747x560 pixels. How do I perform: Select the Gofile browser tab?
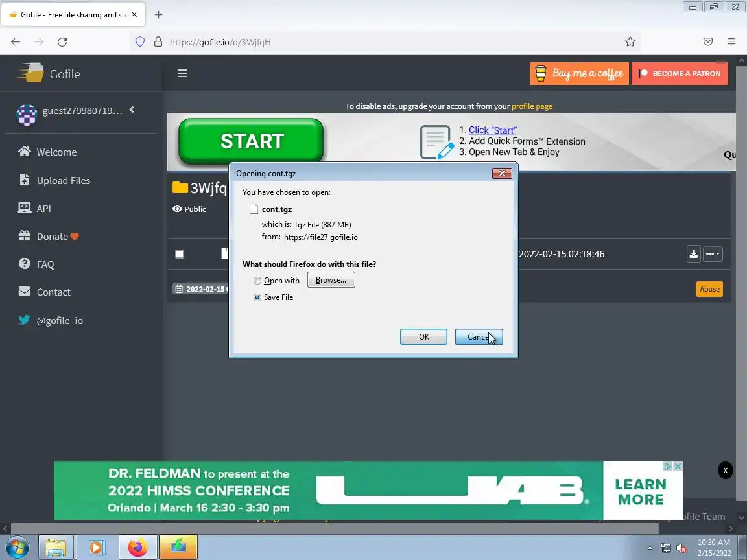73,15
